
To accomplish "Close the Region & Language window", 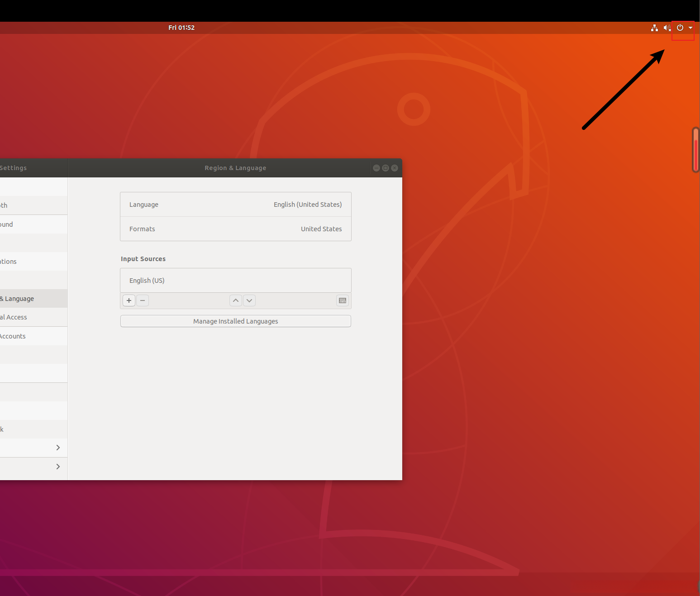I will pos(395,168).
